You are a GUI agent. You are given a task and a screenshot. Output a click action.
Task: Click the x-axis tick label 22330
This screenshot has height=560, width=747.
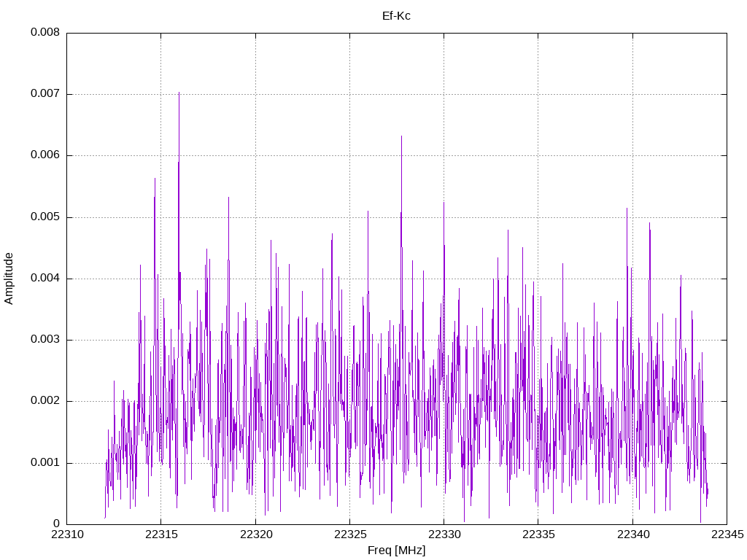coord(444,534)
